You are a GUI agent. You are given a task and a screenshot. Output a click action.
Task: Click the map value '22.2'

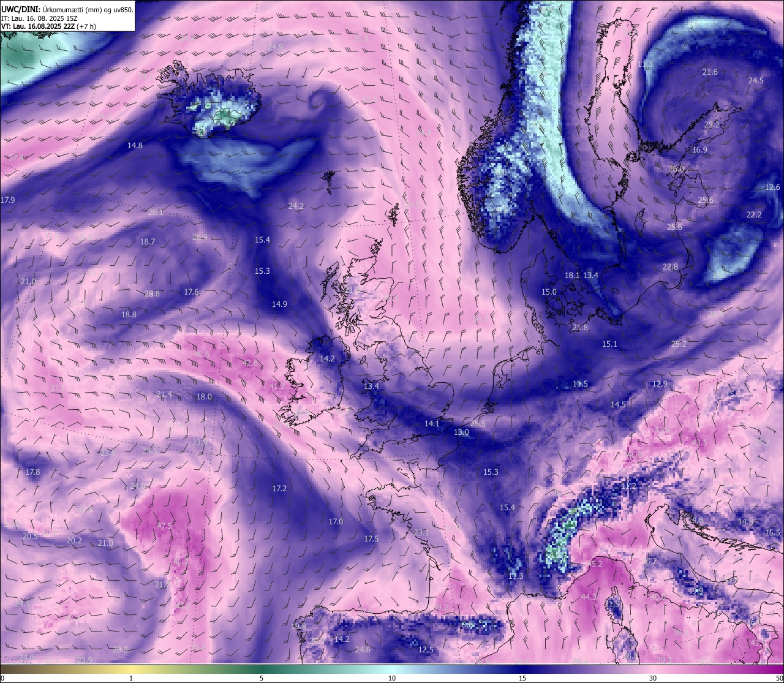coord(754,214)
